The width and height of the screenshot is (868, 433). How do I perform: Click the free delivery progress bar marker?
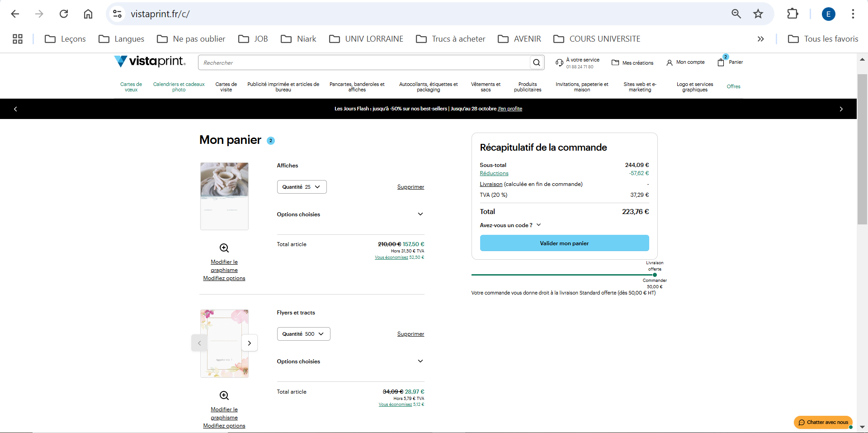655,275
